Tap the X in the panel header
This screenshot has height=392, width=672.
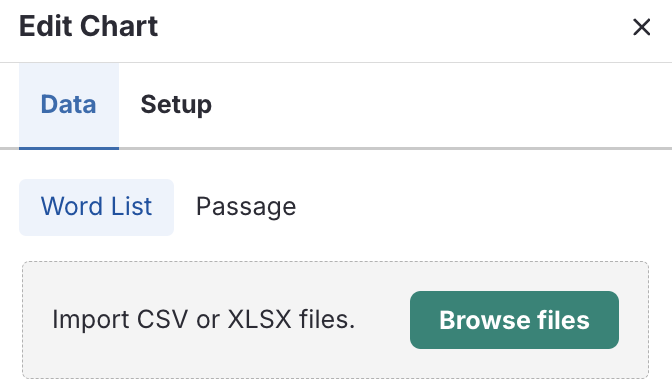641,27
